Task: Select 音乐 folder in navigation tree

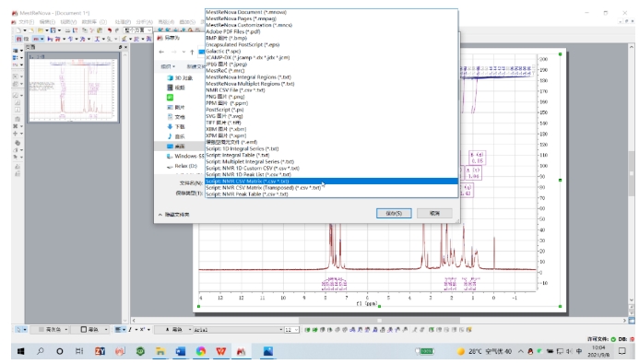Action: coord(176,136)
